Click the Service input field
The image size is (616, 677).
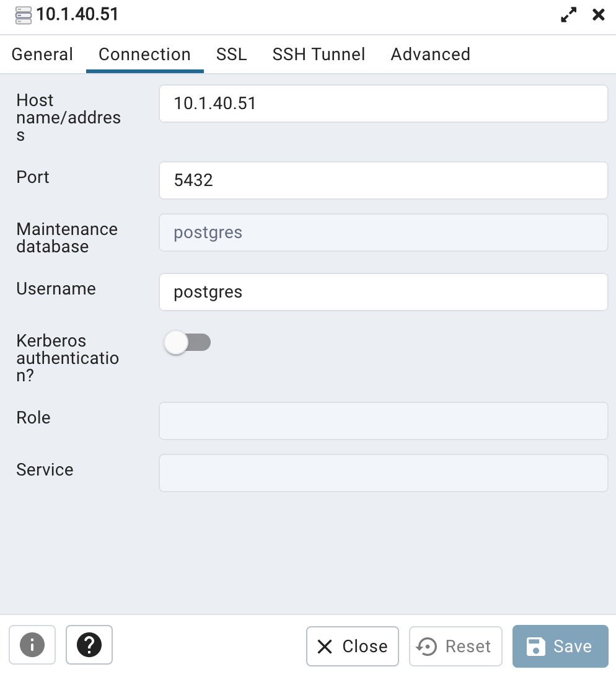(x=384, y=473)
